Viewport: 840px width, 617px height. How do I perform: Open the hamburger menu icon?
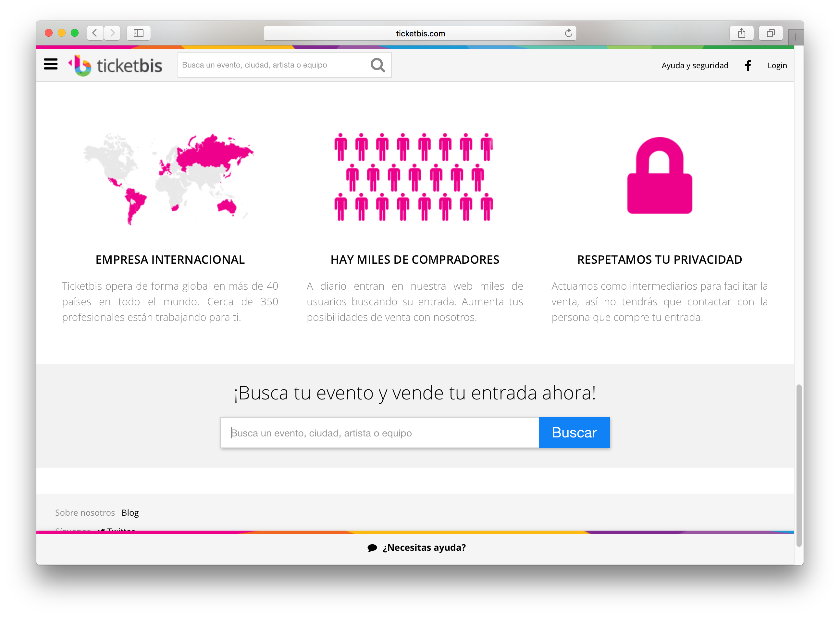coord(51,64)
